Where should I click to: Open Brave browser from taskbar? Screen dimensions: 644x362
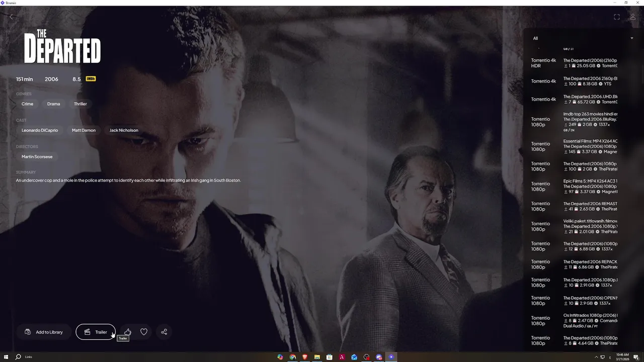(304, 357)
